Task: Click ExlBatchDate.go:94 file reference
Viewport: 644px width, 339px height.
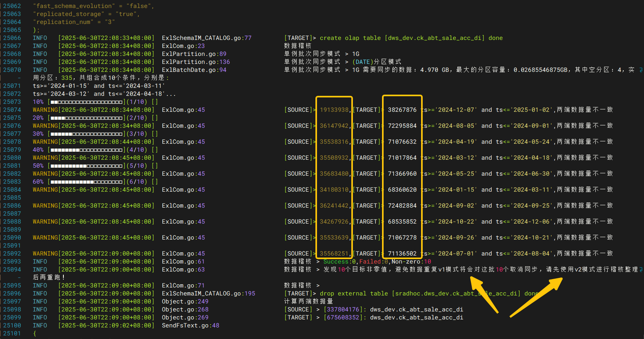Action: [194, 70]
